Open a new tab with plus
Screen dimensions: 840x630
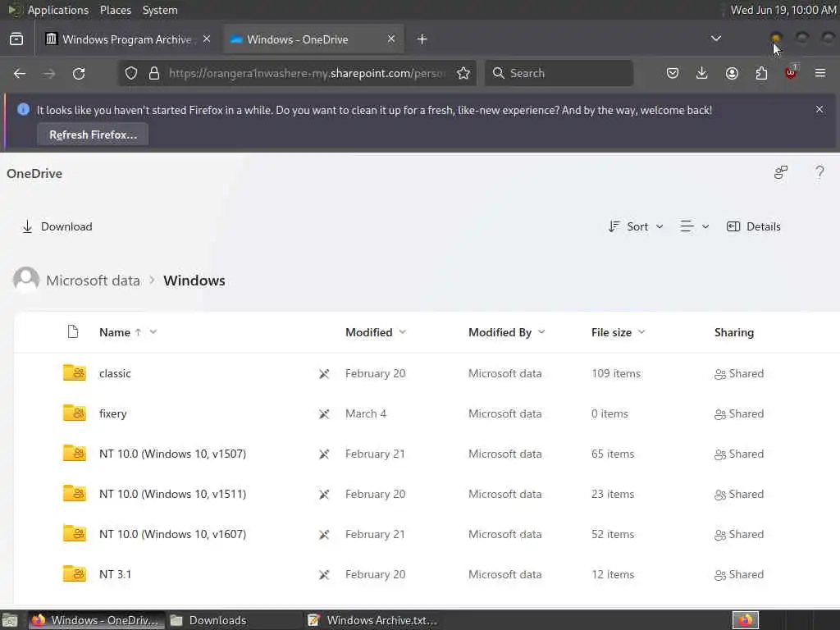click(422, 39)
